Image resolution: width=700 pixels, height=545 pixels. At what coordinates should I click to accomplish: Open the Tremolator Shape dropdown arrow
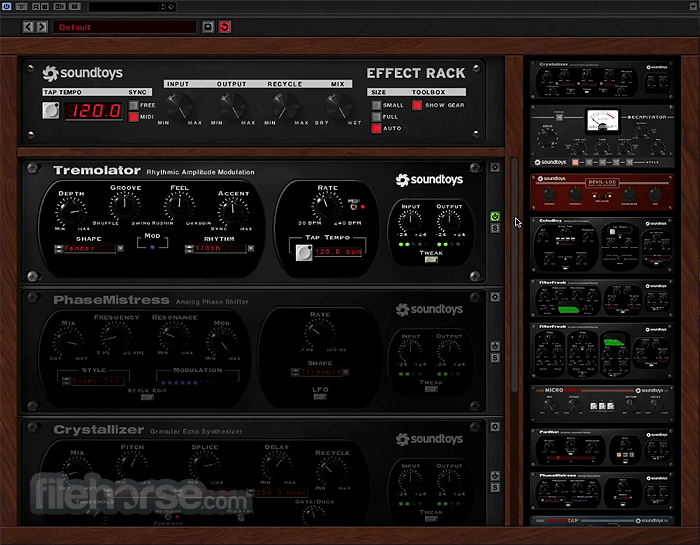120,248
